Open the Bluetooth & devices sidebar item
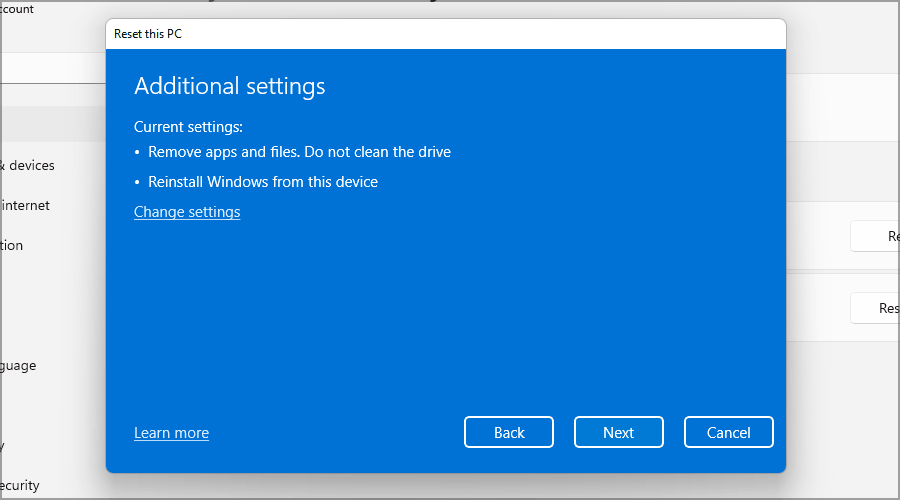 tap(30, 165)
